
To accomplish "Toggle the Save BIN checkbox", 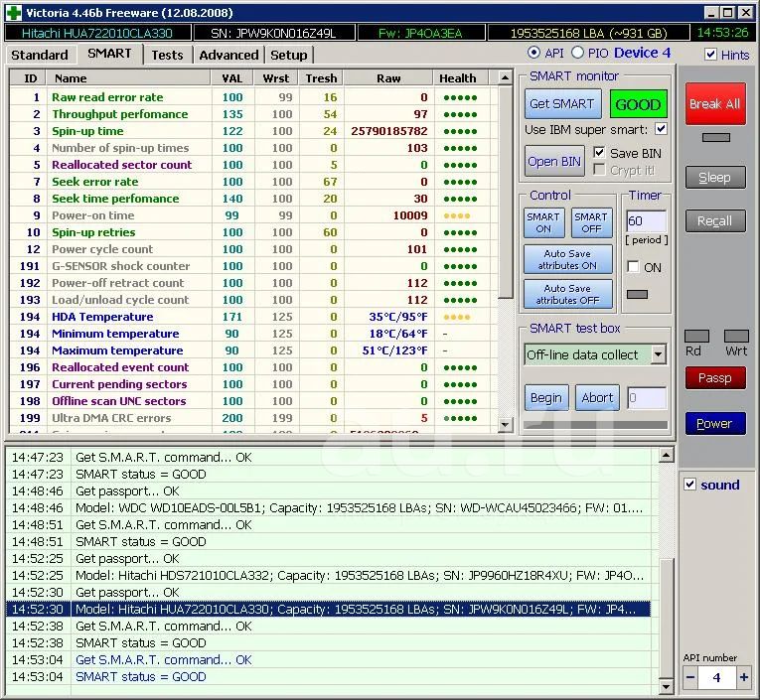I will [599, 153].
